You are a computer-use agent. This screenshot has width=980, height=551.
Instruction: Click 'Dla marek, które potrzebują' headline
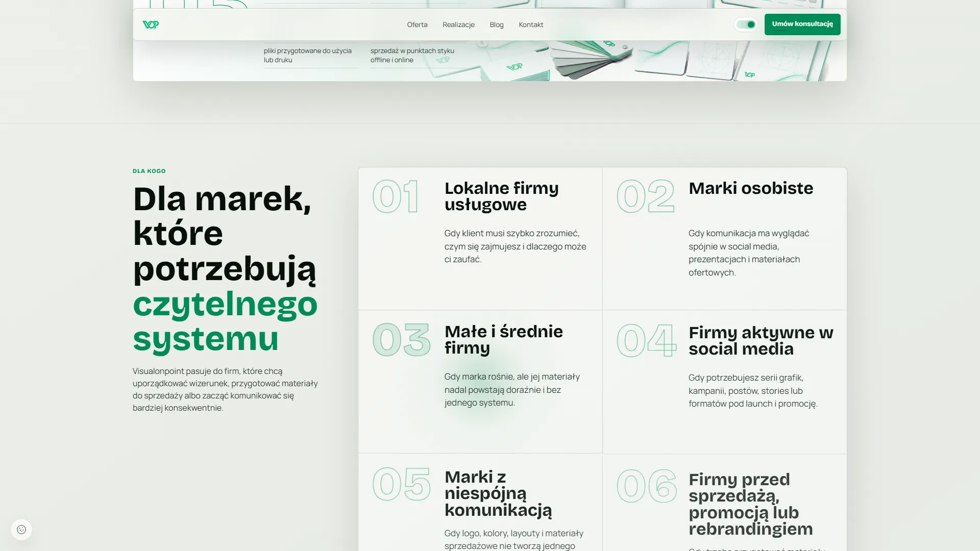[x=225, y=234]
